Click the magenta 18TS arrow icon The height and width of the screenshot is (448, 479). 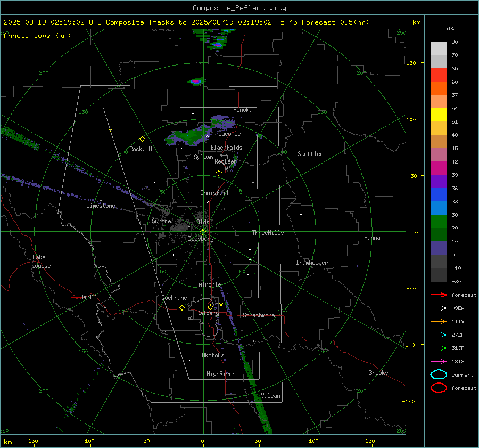pyautogui.click(x=439, y=362)
